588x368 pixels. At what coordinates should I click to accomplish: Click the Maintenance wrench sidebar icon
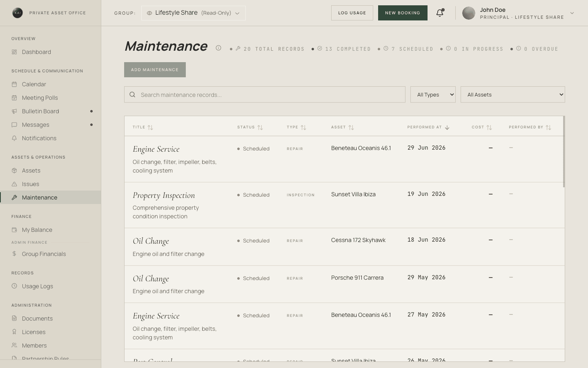[x=14, y=197]
